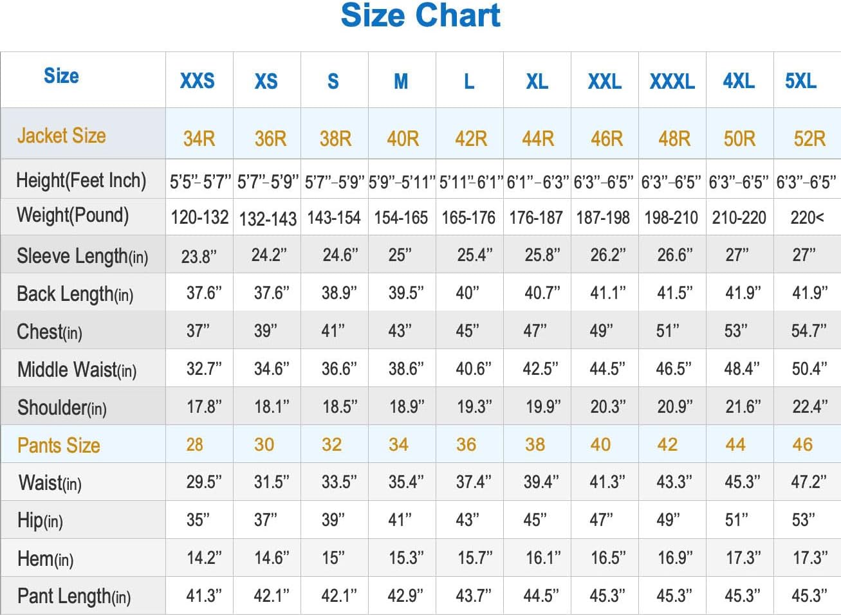Click the Hip(in) row label

40,520
